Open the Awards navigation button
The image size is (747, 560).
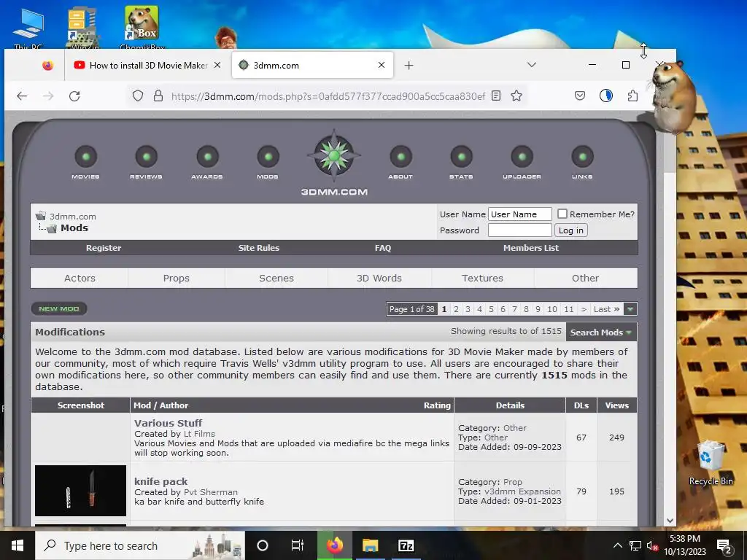[x=207, y=162]
